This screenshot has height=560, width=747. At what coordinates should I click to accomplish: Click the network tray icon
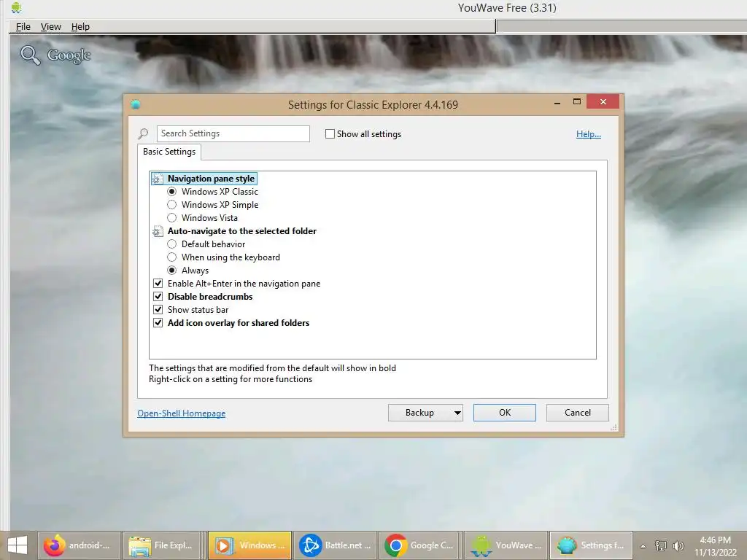661,545
